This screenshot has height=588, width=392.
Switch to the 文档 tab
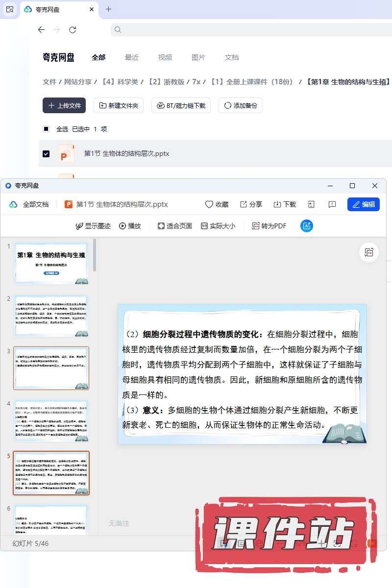click(232, 57)
